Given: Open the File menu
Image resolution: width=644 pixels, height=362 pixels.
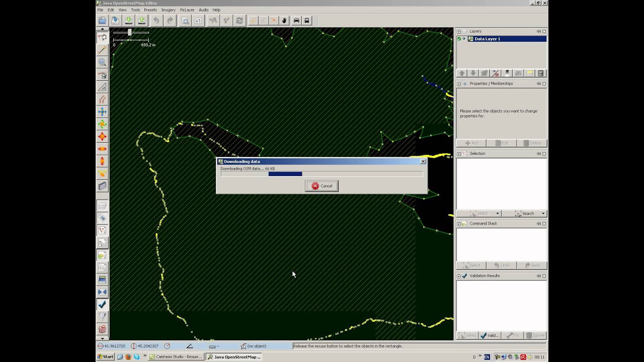Looking at the screenshot, I should click(x=100, y=10).
